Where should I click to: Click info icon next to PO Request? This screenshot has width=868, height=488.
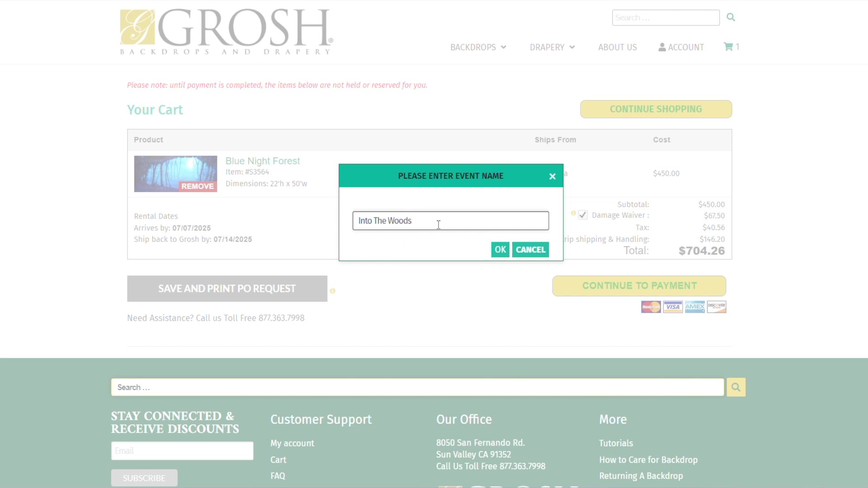[333, 291]
